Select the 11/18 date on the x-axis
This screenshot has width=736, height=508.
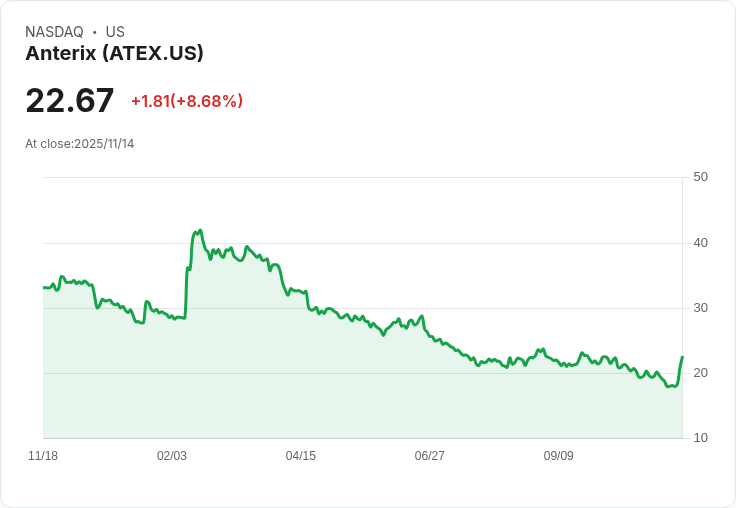point(43,456)
